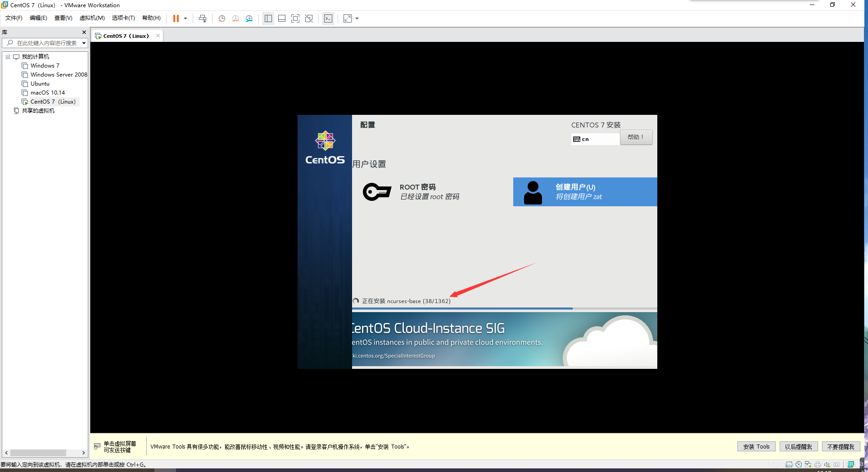Image resolution: width=868 pixels, height=472 pixels.
Task: Select the Windows 7 virtual machine
Action: point(45,66)
